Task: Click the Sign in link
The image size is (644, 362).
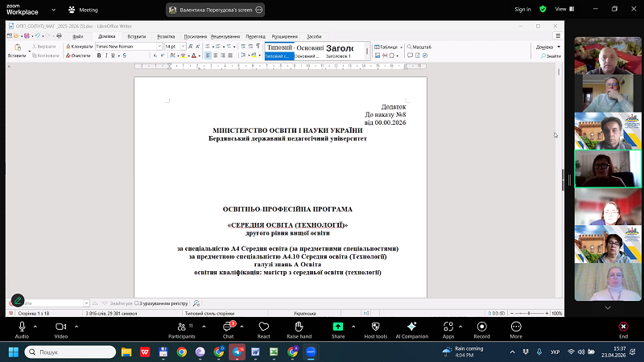Action: (x=522, y=9)
